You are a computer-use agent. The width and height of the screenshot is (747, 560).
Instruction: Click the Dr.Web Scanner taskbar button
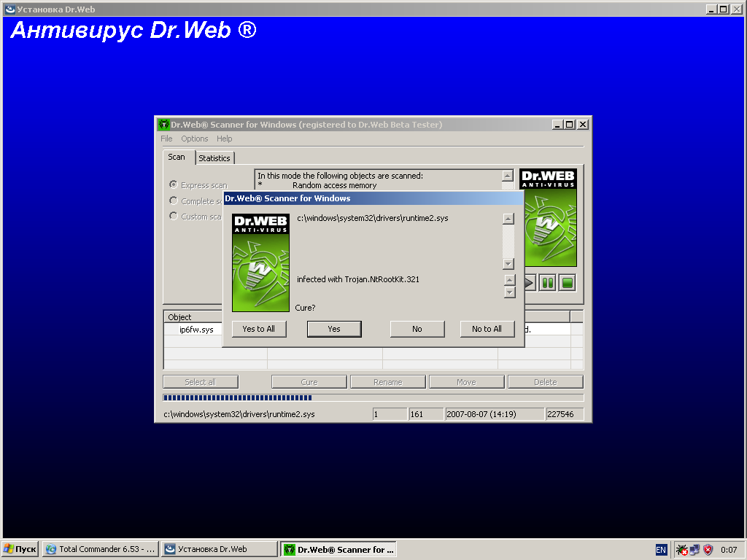point(338,549)
